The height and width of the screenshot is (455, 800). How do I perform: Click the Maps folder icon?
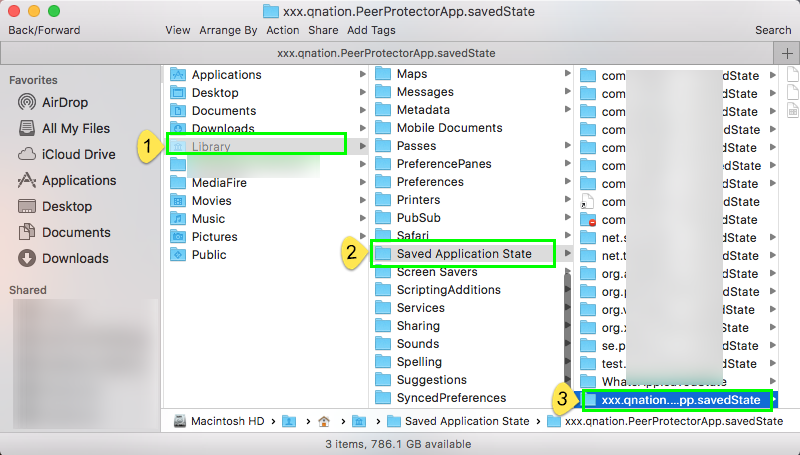[383, 74]
